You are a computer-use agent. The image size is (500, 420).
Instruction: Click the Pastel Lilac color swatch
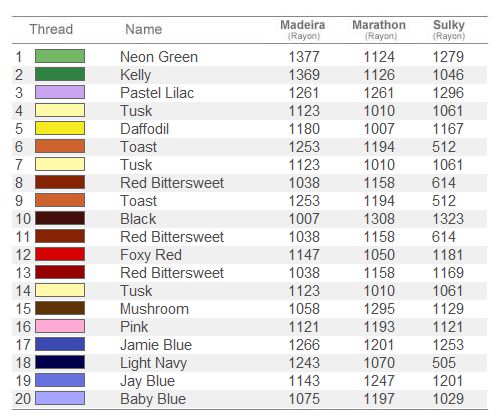point(60,92)
